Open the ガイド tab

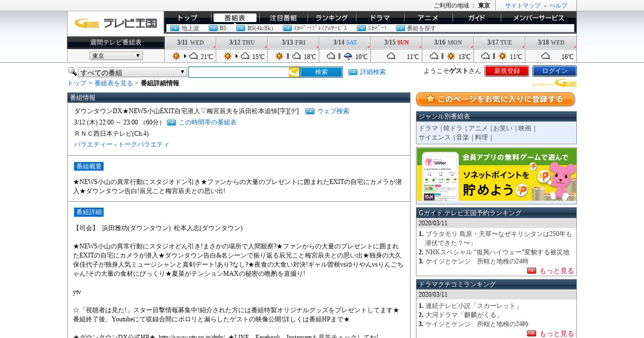[477, 18]
